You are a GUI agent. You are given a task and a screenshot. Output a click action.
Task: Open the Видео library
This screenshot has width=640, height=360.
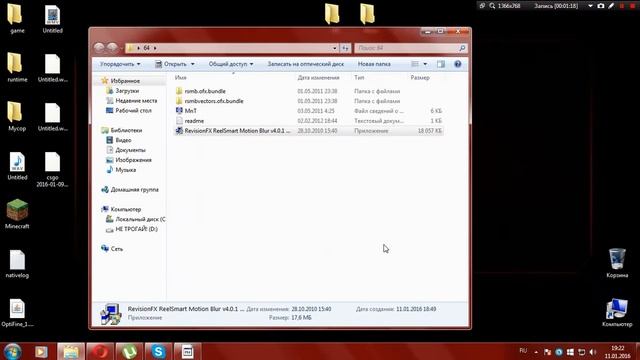tap(123, 140)
